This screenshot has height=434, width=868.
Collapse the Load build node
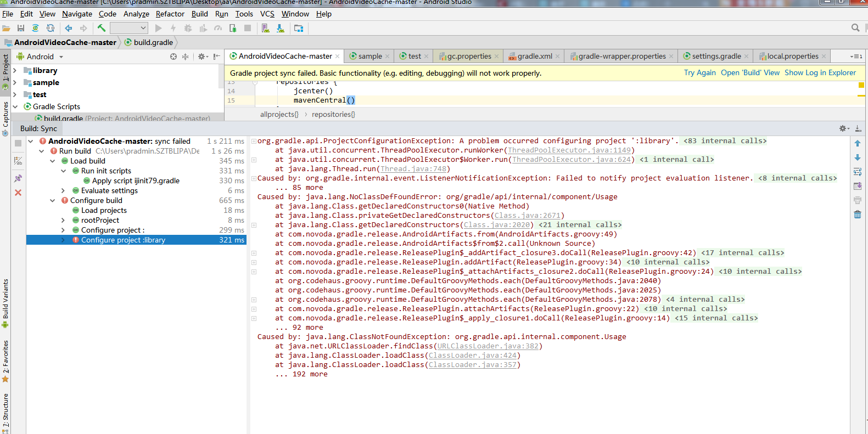coord(52,161)
